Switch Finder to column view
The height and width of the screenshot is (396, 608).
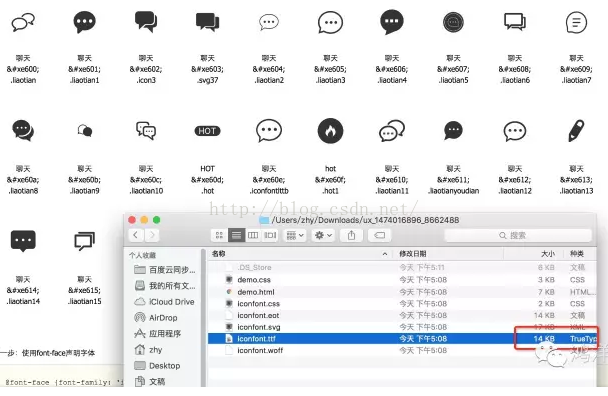253,235
